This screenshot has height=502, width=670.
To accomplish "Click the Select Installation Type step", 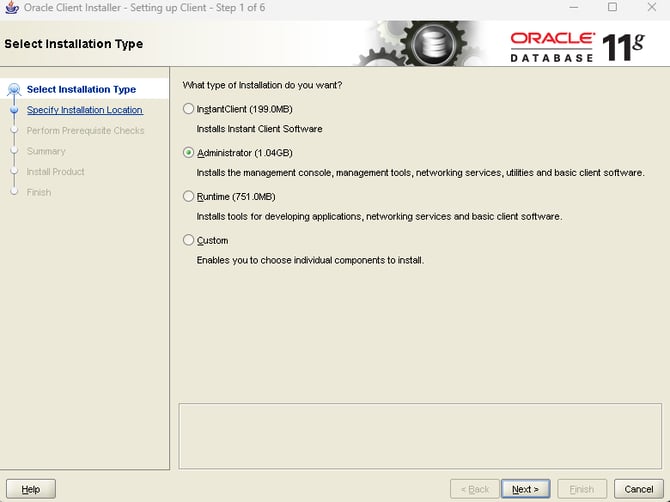I will [81, 90].
